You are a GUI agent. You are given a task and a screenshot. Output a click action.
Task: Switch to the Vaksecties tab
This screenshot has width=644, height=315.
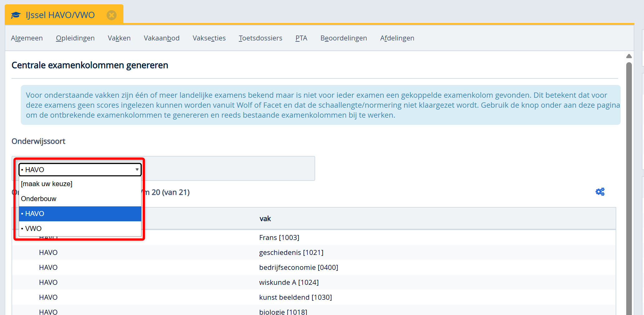209,38
